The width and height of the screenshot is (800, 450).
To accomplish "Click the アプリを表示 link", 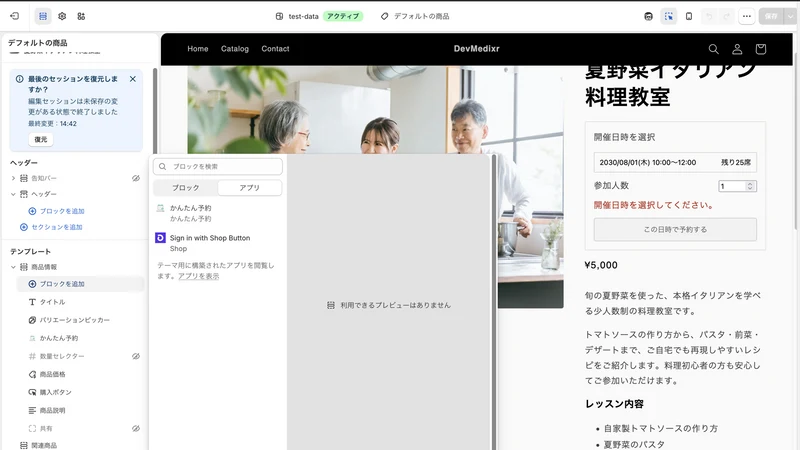I will (198, 276).
